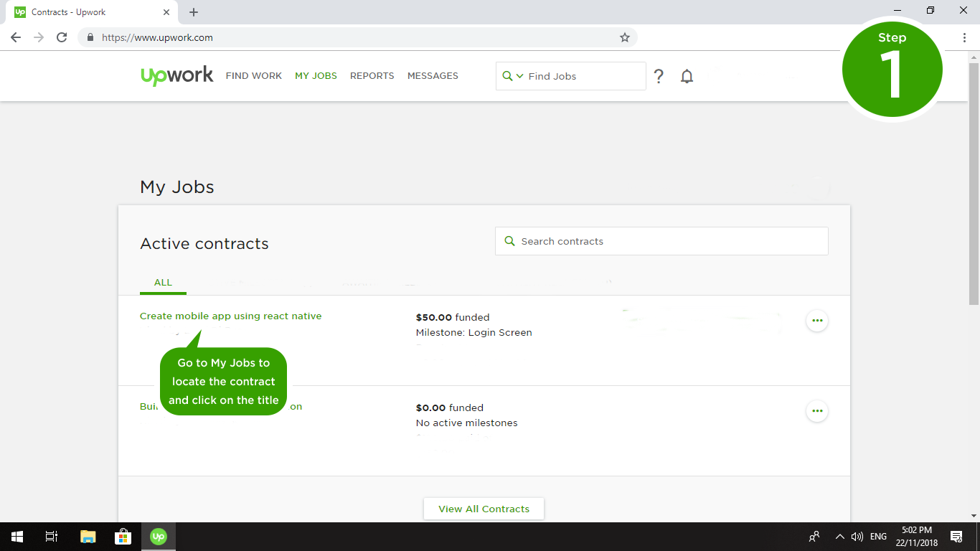Image resolution: width=980 pixels, height=551 pixels.
Task: Go to the MY JOBS menu item
Action: coord(316,75)
